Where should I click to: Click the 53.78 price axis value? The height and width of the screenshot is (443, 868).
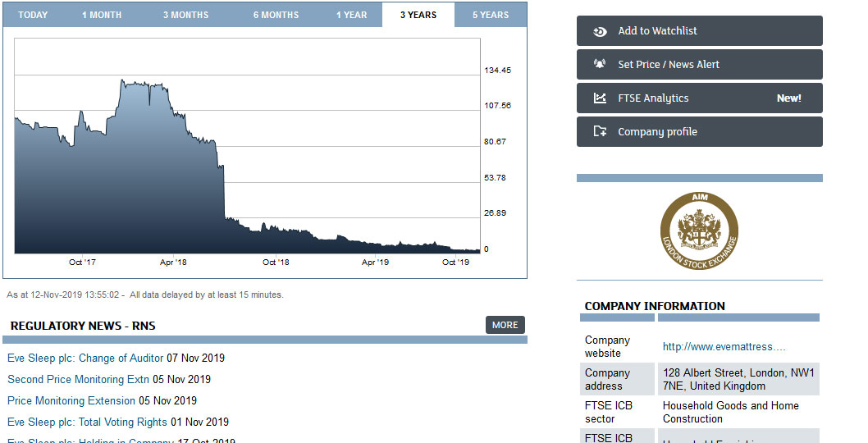click(x=495, y=178)
